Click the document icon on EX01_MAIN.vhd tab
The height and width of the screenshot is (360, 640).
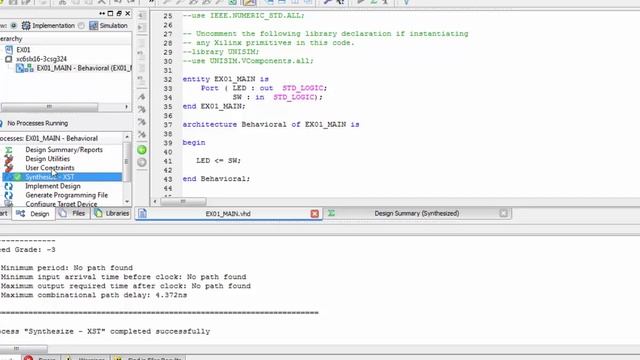142,213
